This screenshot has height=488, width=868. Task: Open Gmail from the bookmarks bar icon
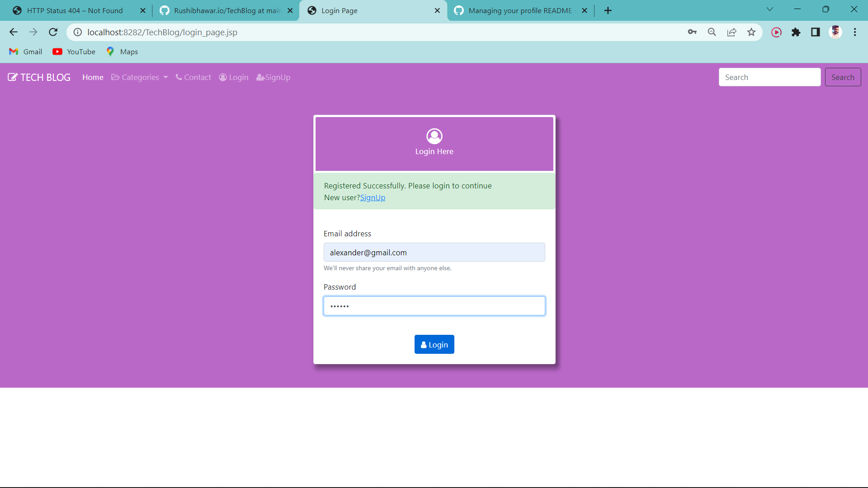pos(13,52)
